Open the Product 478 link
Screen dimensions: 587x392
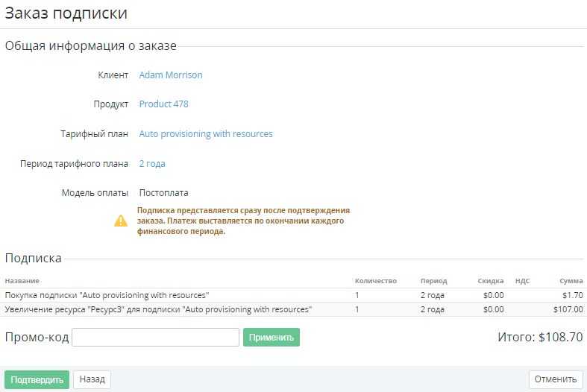[x=163, y=104]
